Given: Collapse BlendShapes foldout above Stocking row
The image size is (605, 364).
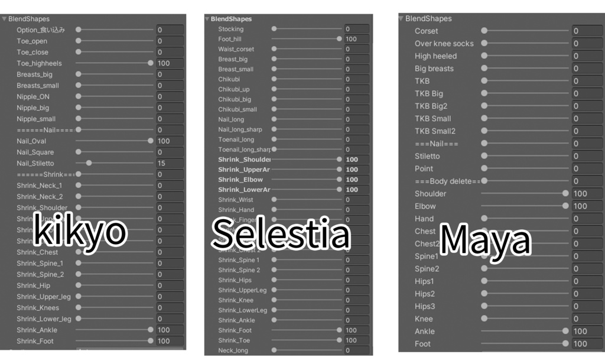Looking at the screenshot, I should click(207, 19).
